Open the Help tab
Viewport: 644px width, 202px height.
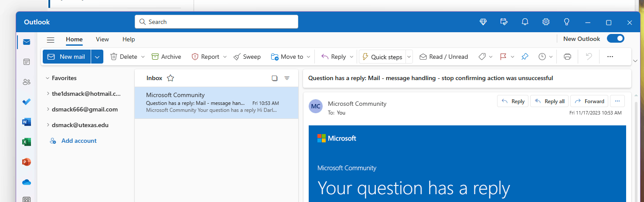129,39
